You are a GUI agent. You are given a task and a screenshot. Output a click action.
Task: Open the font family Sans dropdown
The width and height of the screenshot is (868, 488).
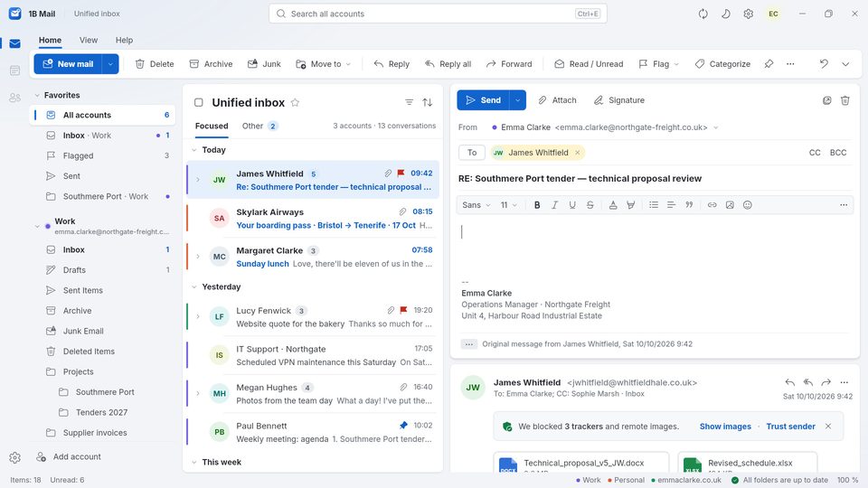476,205
